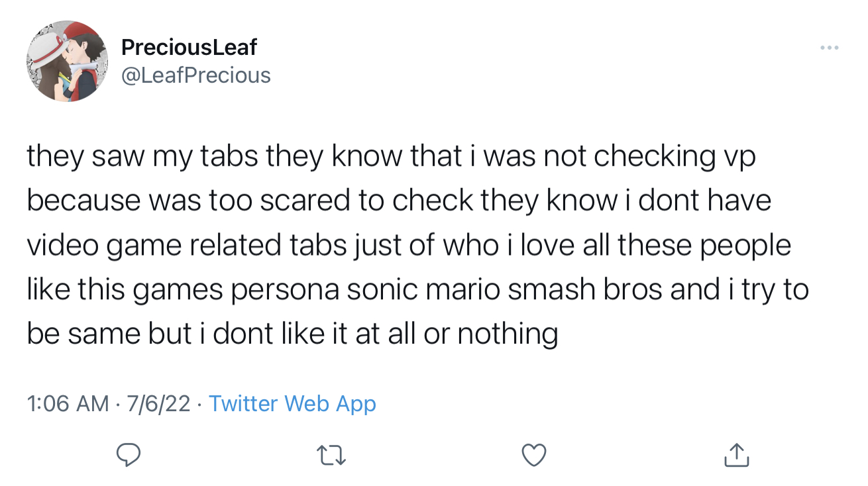The height and width of the screenshot is (486, 868).
Task: Open the 1:06 AM timestamp
Action: point(68,403)
